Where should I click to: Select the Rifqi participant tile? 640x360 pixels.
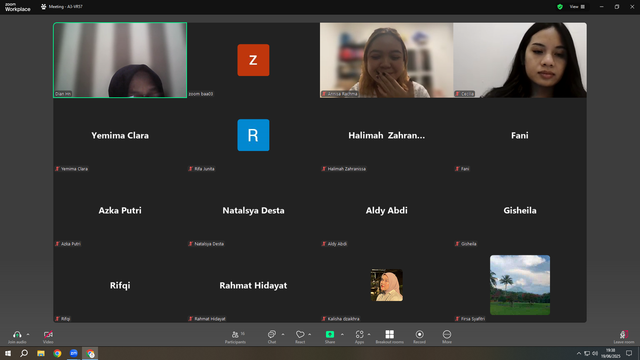coord(120,285)
